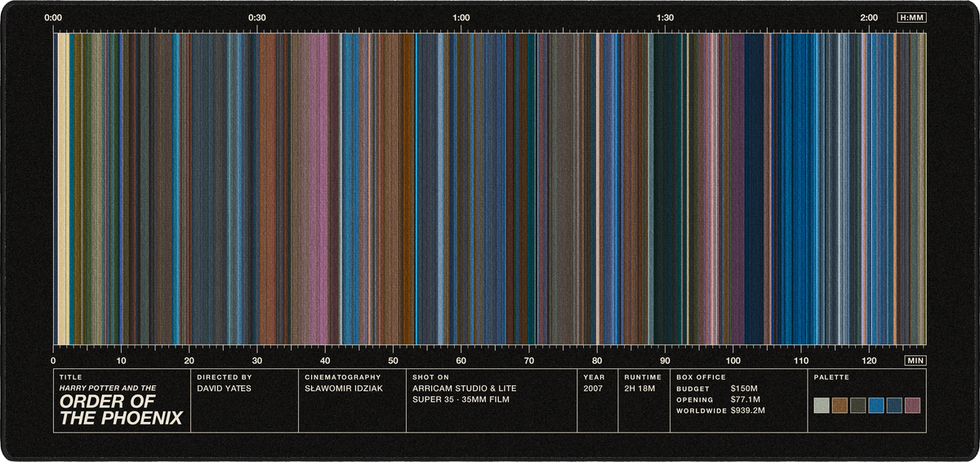This screenshot has width=980, height=462.
Task: Select the 0:00 time marker
Action: 53,17
